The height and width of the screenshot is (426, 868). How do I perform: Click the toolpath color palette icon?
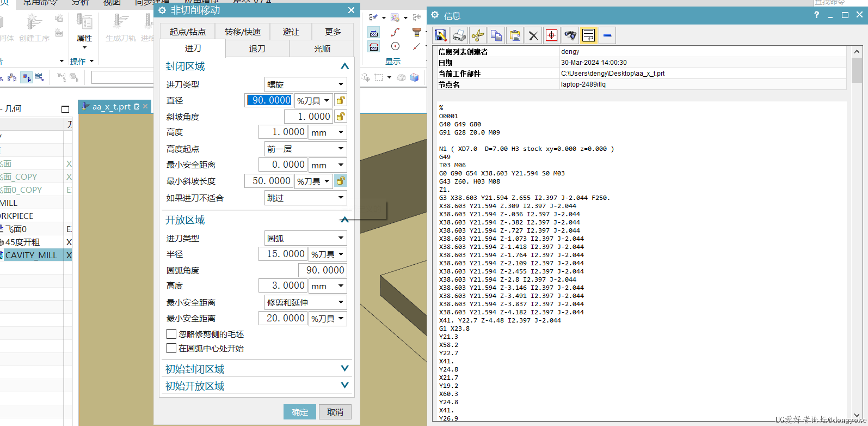[395, 17]
